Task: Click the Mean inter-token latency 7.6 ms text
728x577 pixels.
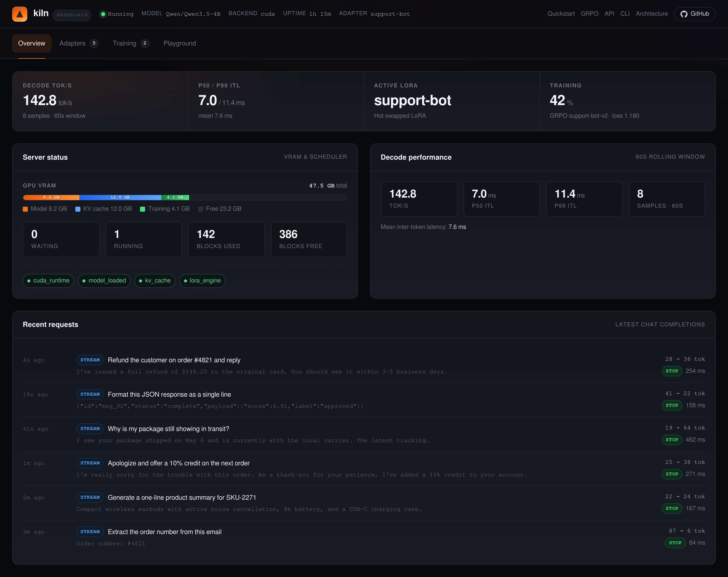Action: click(x=423, y=227)
